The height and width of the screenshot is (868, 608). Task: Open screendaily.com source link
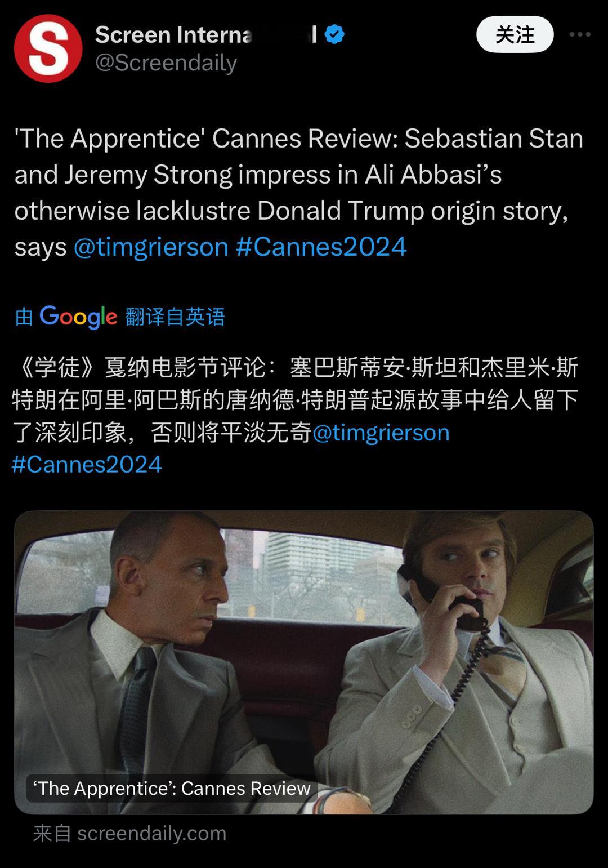(129, 833)
